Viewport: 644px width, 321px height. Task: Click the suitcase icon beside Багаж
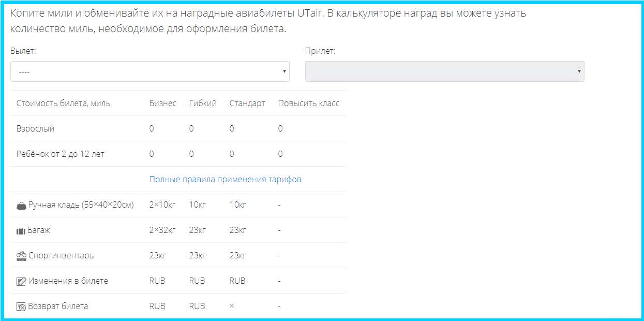click(21, 230)
